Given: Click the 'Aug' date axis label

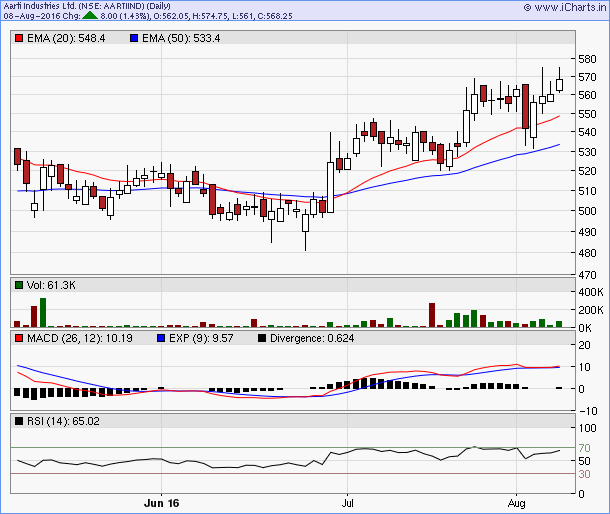Looking at the screenshot, I should click(516, 503).
